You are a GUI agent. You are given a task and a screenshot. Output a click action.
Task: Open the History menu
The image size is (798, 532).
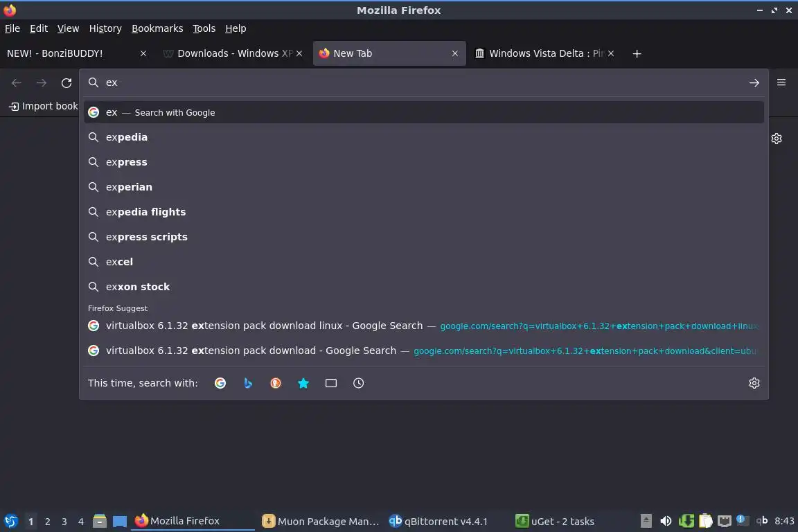click(105, 28)
